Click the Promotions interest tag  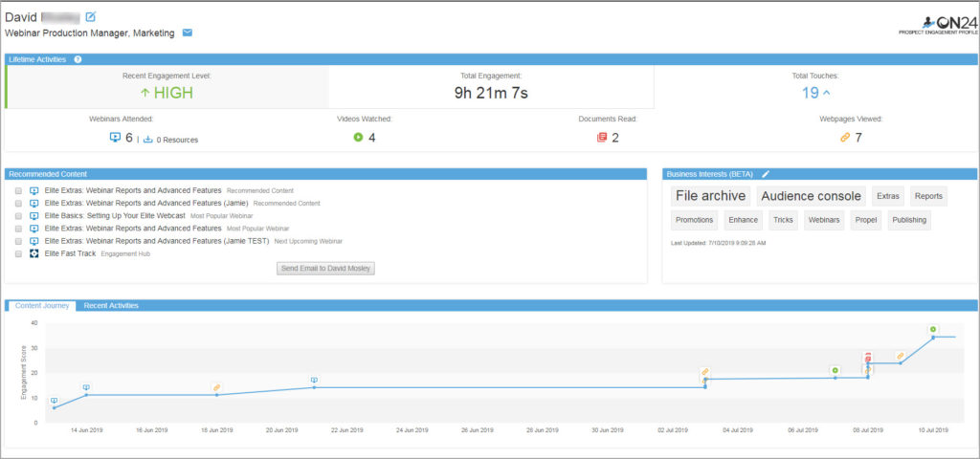tap(695, 221)
